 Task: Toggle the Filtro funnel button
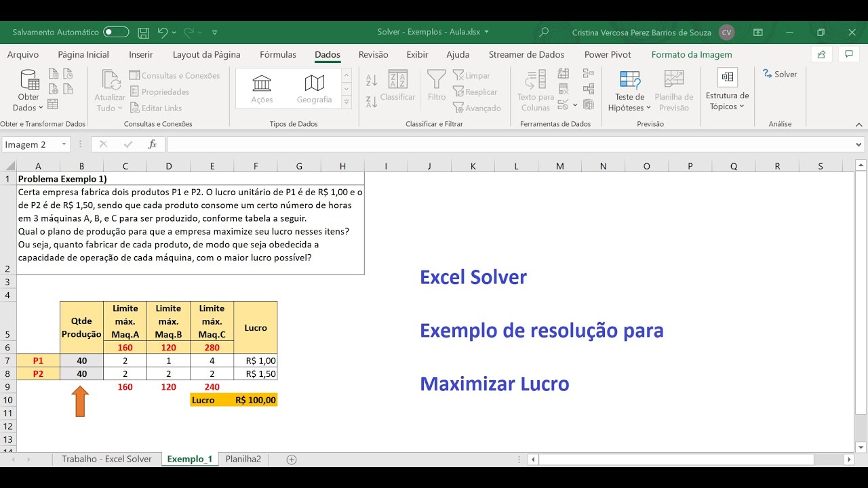437,86
